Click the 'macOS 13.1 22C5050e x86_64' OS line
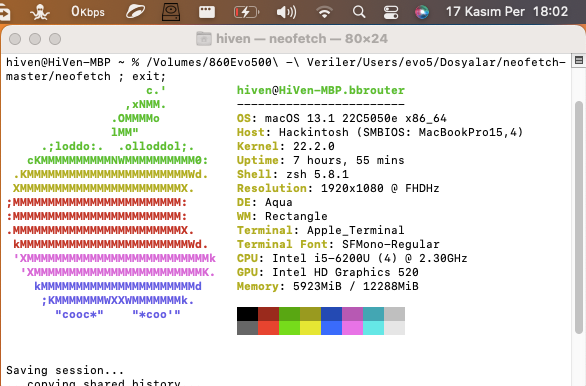586x386 pixels. pos(356,118)
